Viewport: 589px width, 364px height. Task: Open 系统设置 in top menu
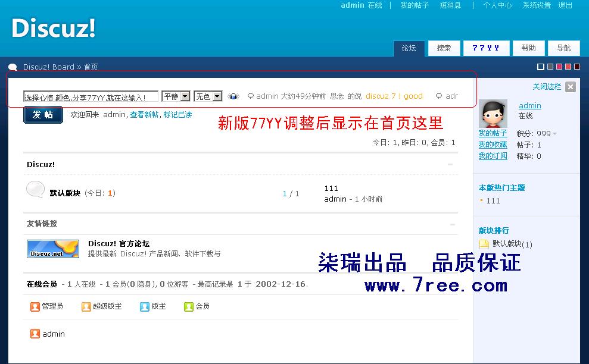point(537,5)
